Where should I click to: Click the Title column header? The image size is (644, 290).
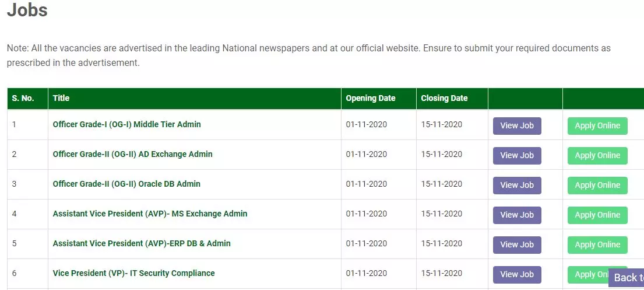click(x=61, y=98)
